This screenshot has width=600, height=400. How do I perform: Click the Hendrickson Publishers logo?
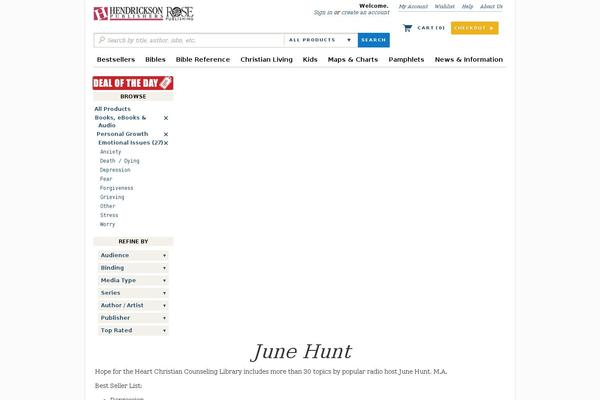[x=128, y=13]
